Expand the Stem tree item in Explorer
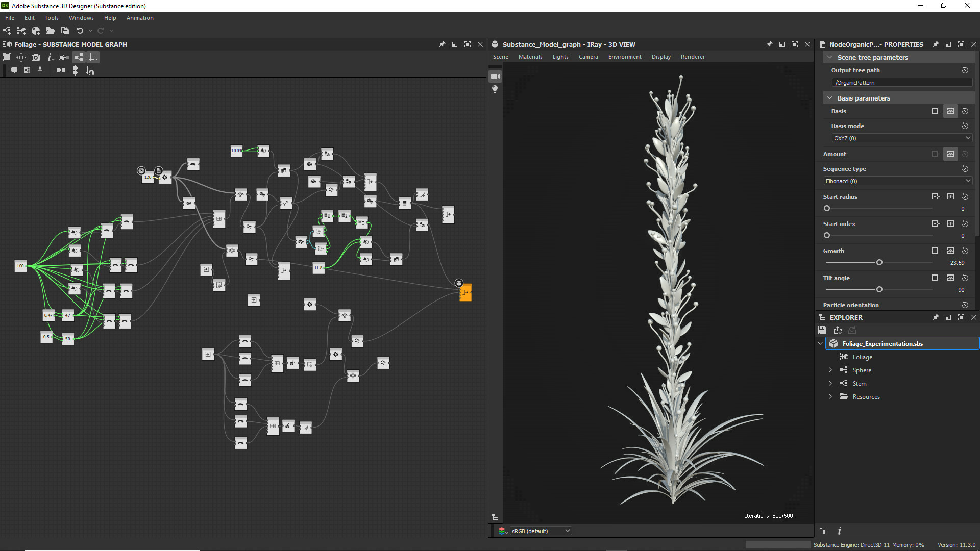This screenshot has height=551, width=980. (830, 384)
